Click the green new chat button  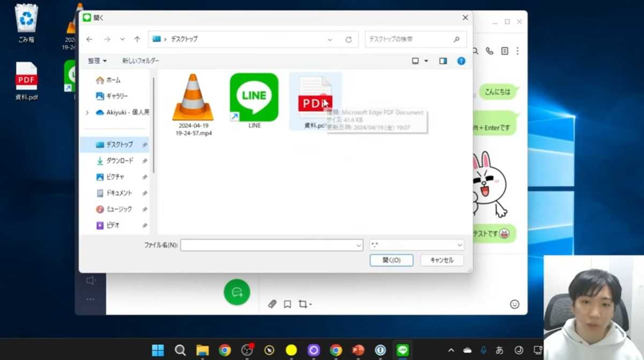coord(237,292)
